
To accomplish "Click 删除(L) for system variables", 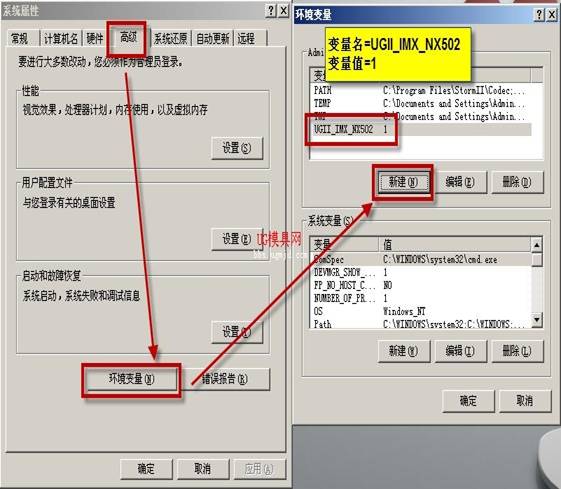I will pos(517,351).
